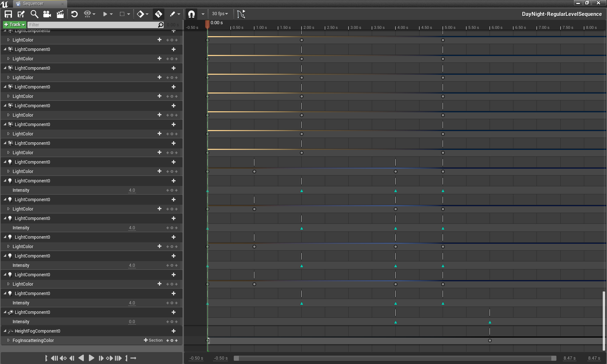Screen dimensions: 607x364
Task: Select the Sequencer tab
Action: point(33,4)
